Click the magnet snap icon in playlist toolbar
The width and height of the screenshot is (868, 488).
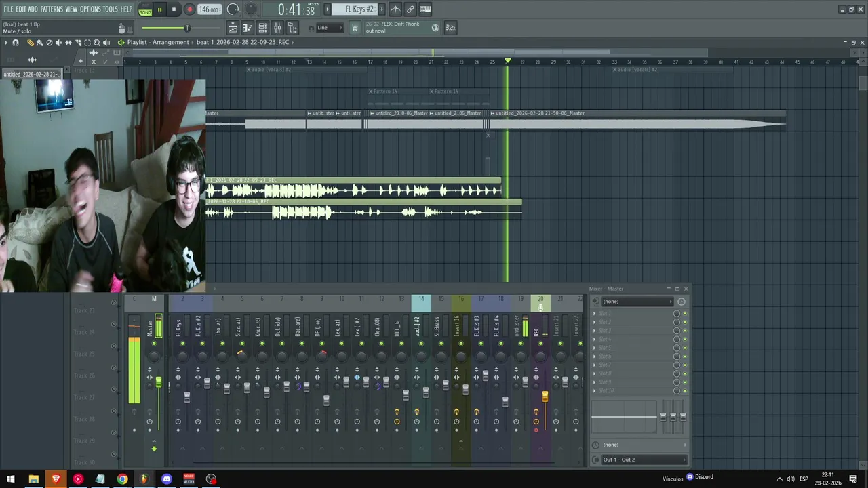tap(16, 43)
